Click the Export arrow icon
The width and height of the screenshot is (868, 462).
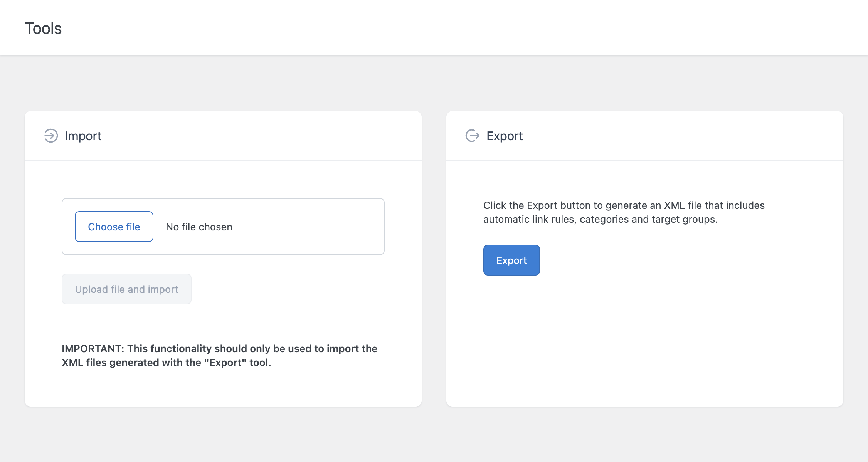pyautogui.click(x=473, y=136)
